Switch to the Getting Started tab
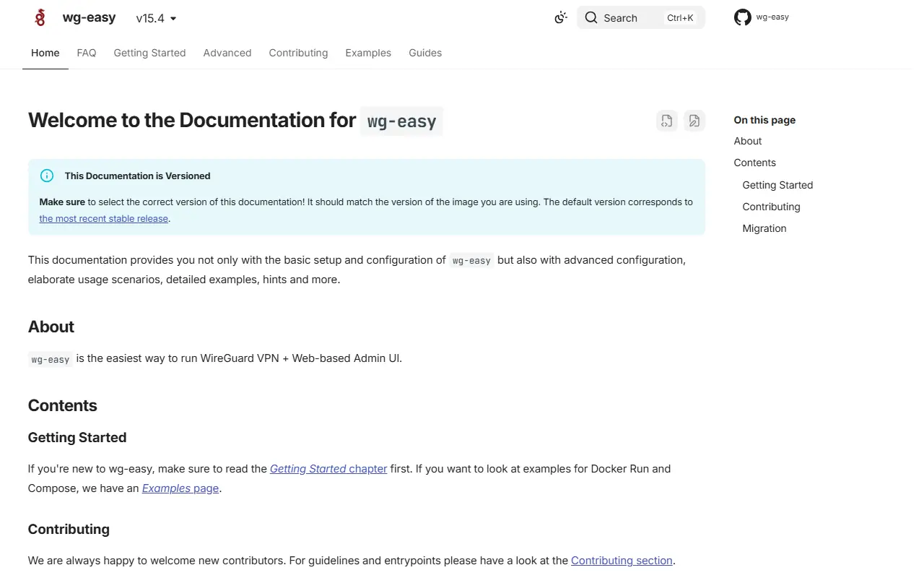Image resolution: width=924 pixels, height=578 pixels. (149, 53)
